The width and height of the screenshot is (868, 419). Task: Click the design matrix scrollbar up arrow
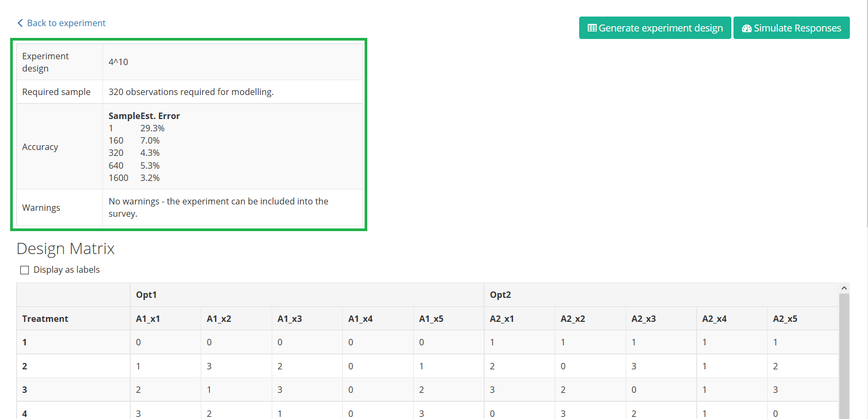[844, 288]
